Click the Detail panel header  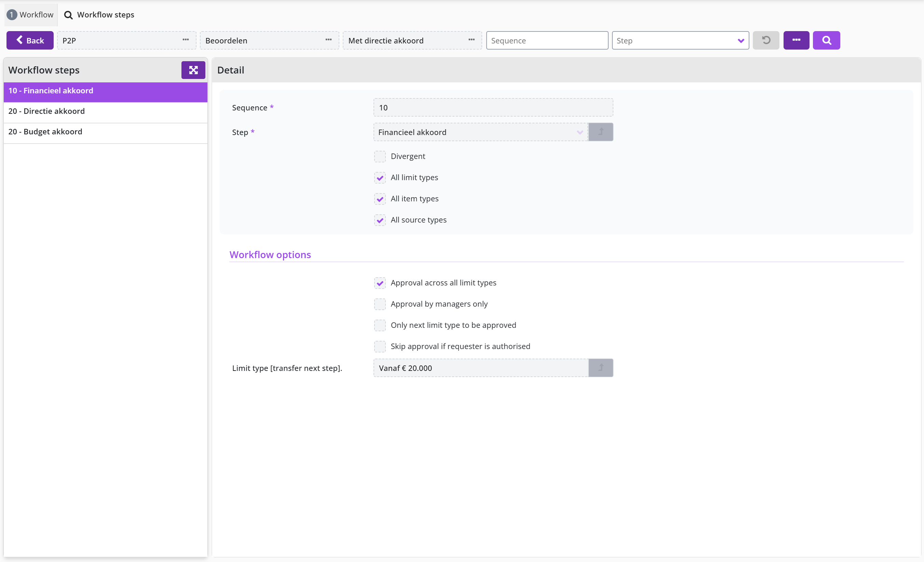[x=566, y=70]
